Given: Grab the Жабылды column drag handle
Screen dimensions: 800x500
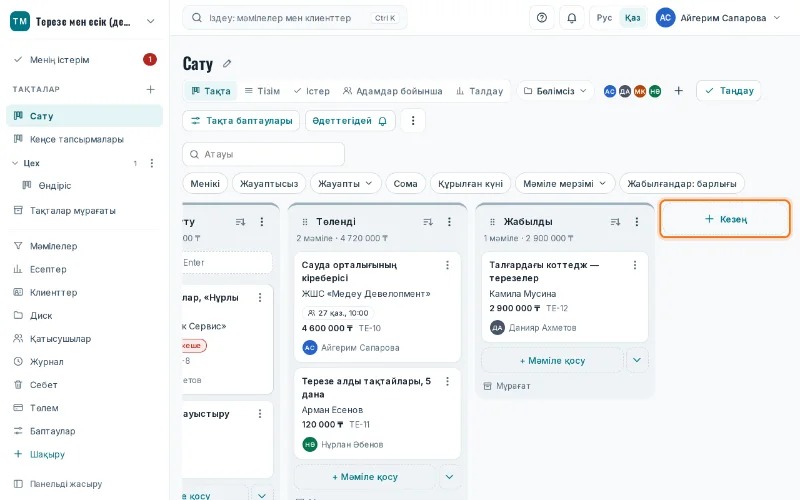Looking at the screenshot, I should click(x=492, y=222).
